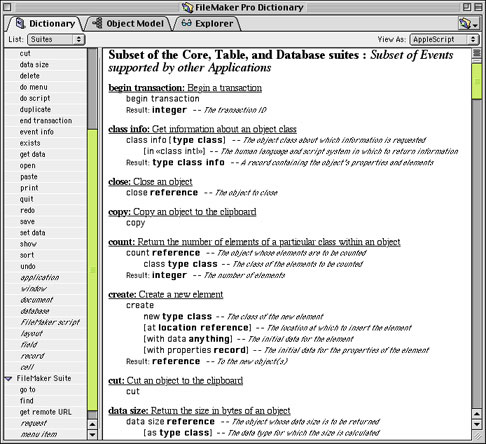Select the 'field' class entry

pyautogui.click(x=29, y=345)
